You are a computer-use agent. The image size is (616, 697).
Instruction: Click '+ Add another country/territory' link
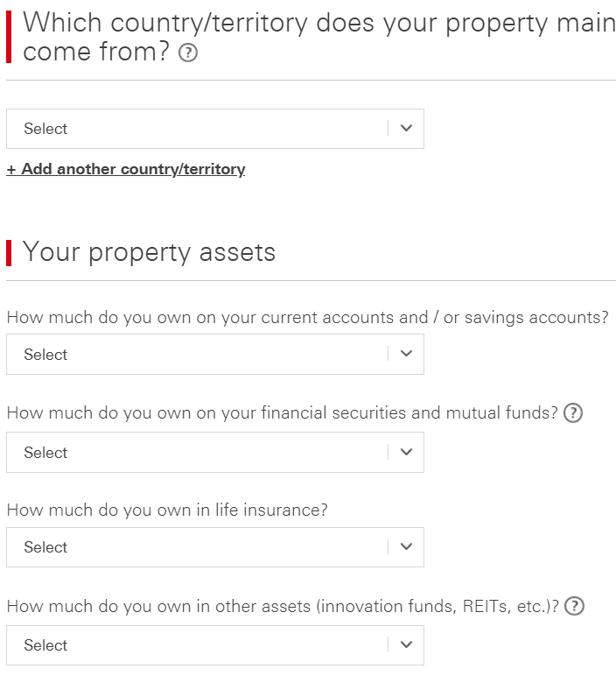click(126, 169)
